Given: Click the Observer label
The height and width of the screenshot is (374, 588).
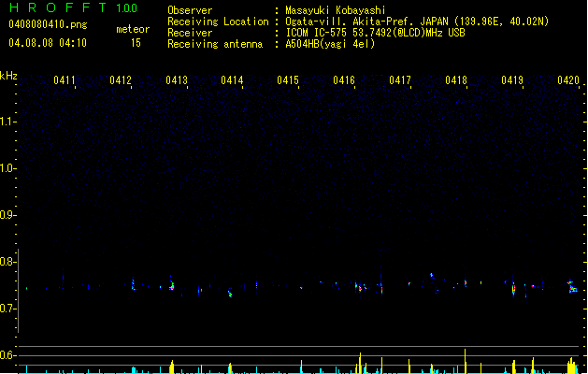Looking at the screenshot, I should pyautogui.click(x=190, y=10).
